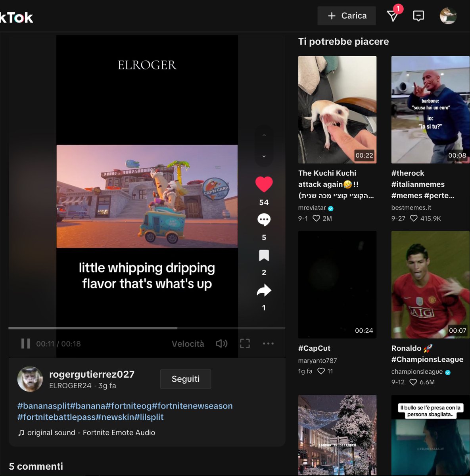Go to the previous video with up chevron
The width and height of the screenshot is (470, 476).
click(x=264, y=135)
